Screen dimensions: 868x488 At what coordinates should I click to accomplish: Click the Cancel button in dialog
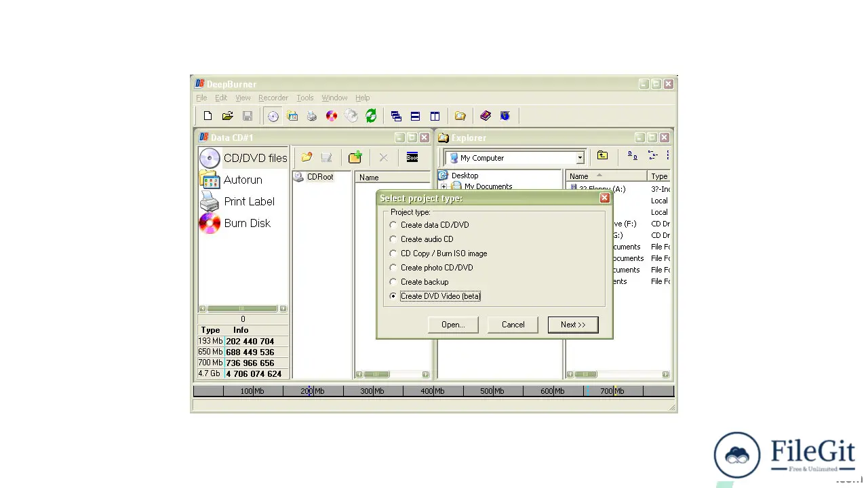click(513, 325)
